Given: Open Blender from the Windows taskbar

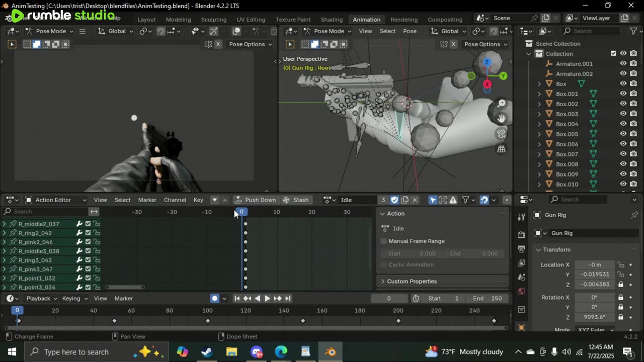Looking at the screenshot, I should coord(330,352).
